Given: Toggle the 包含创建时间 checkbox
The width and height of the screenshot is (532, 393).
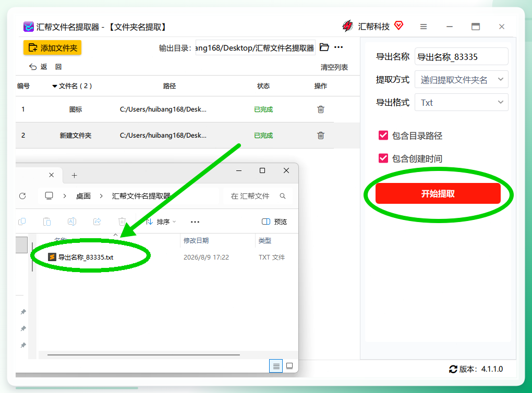Looking at the screenshot, I should [383, 158].
